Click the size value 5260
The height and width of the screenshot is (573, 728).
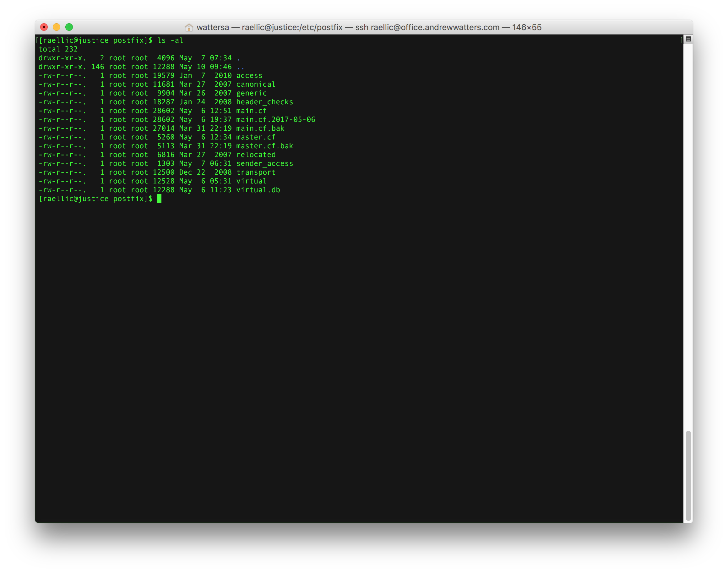click(x=166, y=137)
